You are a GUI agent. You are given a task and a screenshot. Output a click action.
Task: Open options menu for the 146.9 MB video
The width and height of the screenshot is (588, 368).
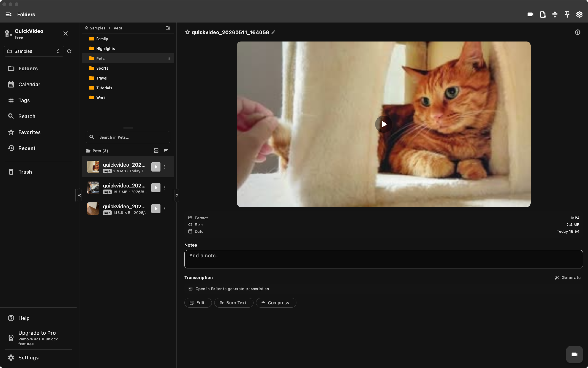click(165, 209)
